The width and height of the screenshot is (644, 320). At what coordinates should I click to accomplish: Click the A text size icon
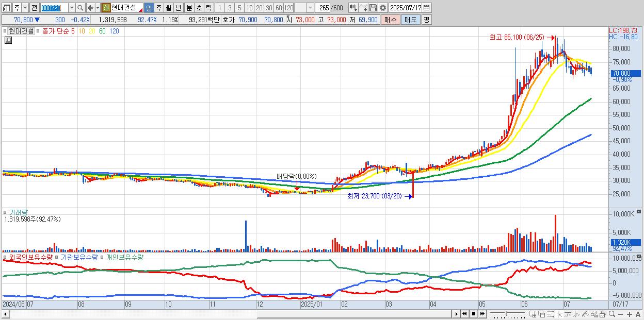coord(638,314)
